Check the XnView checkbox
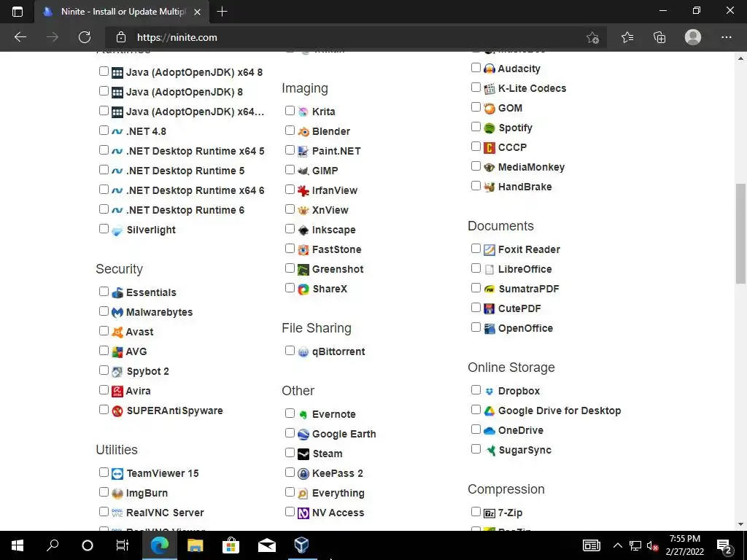The width and height of the screenshot is (747, 560). 290,209
